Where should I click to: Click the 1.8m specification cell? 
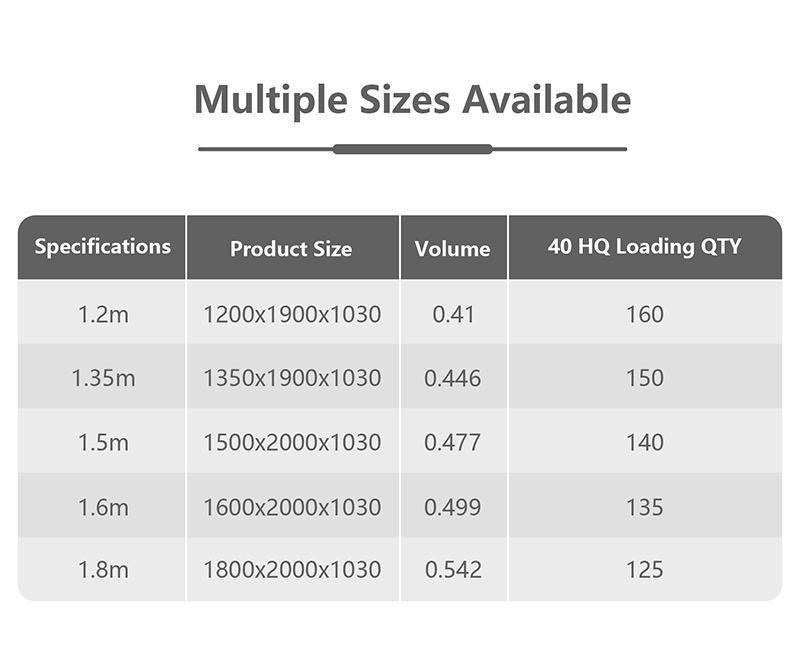click(x=103, y=570)
